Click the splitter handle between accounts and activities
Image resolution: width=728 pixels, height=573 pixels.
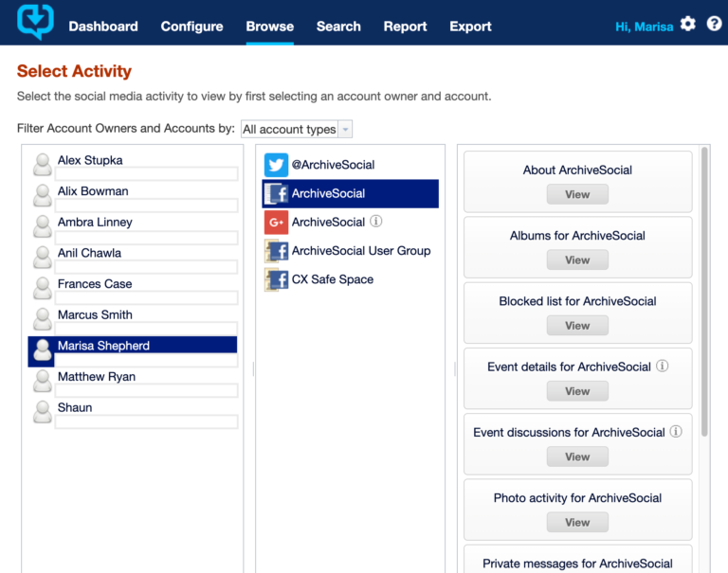pos(455,368)
